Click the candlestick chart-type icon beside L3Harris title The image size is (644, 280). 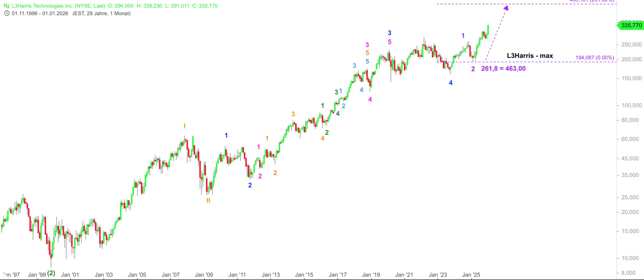coord(6,6)
